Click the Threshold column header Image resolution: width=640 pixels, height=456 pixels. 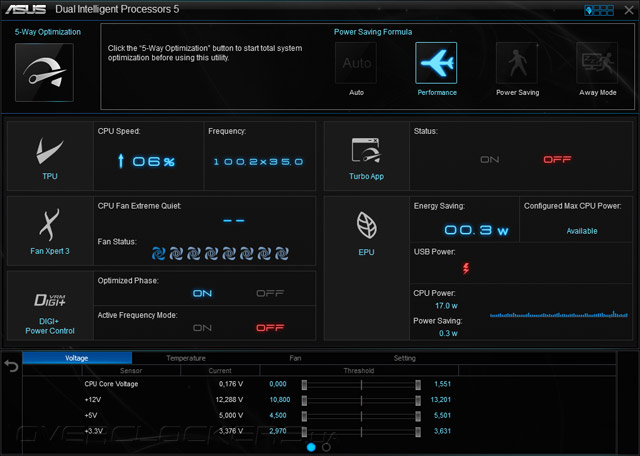pyautogui.click(x=359, y=371)
